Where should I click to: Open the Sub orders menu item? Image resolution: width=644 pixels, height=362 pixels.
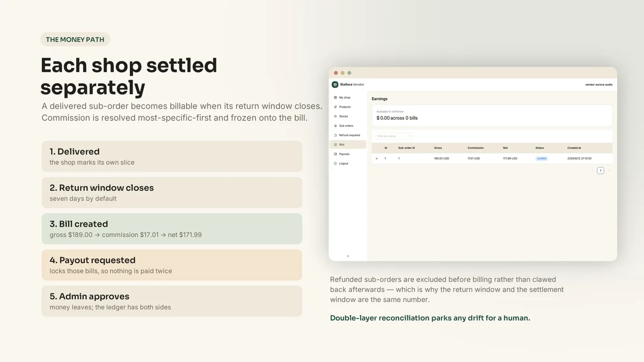(348, 126)
